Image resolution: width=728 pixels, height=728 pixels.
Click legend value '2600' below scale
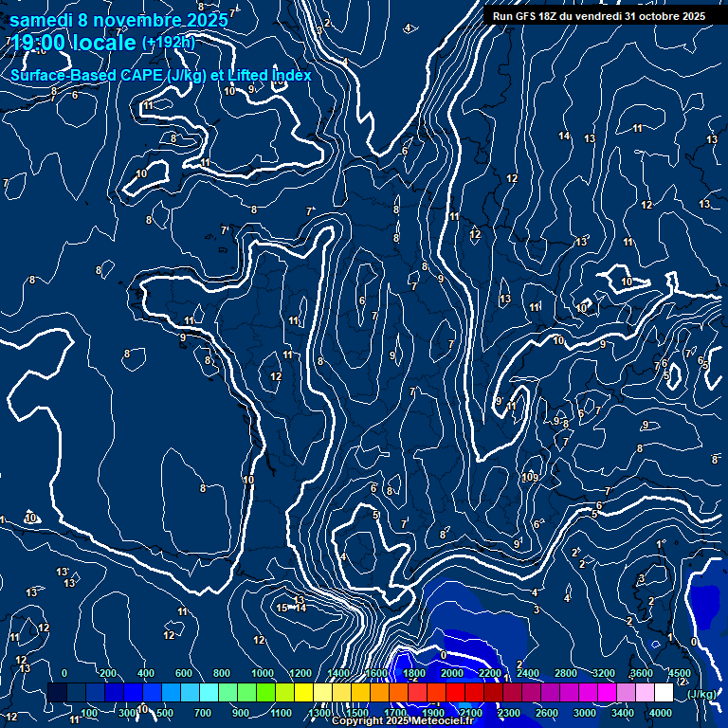(547, 713)
